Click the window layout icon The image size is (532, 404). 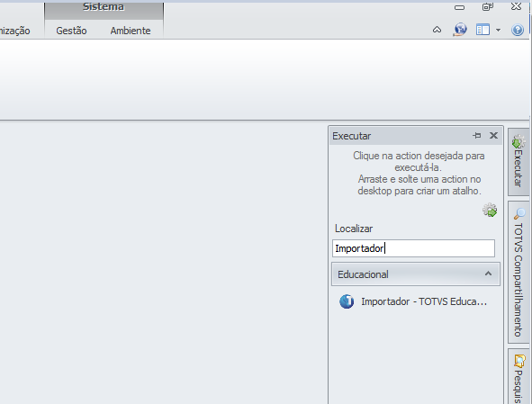(482, 30)
